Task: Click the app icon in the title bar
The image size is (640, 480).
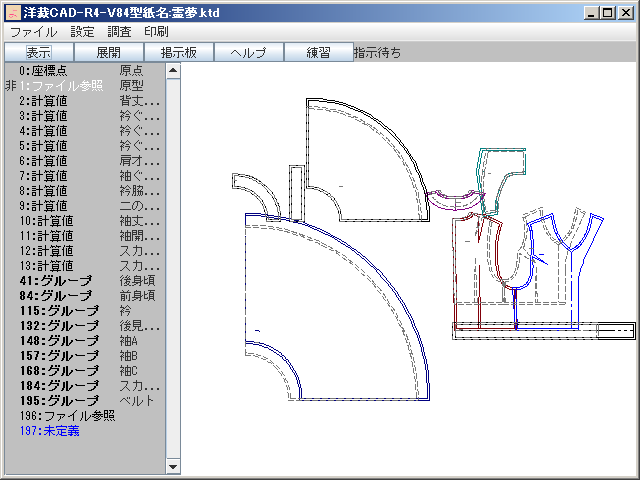Action: point(13,13)
